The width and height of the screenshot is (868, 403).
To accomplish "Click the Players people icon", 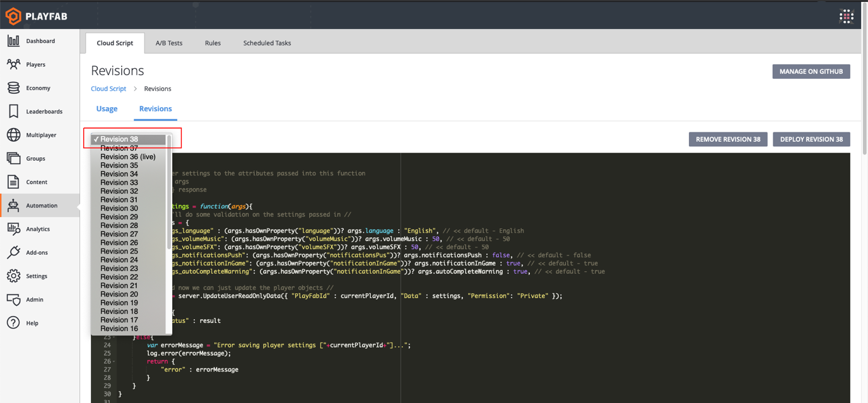I will click(x=13, y=64).
